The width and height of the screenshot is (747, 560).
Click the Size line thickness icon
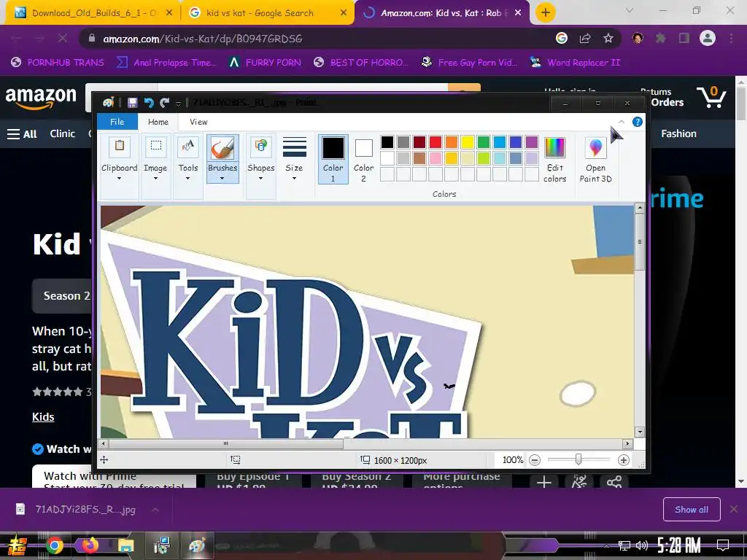[295, 147]
